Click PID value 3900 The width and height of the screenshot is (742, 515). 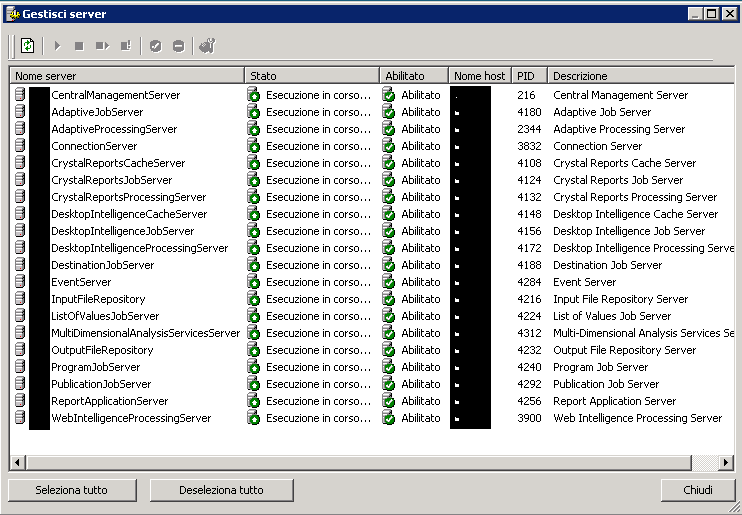pos(529,418)
